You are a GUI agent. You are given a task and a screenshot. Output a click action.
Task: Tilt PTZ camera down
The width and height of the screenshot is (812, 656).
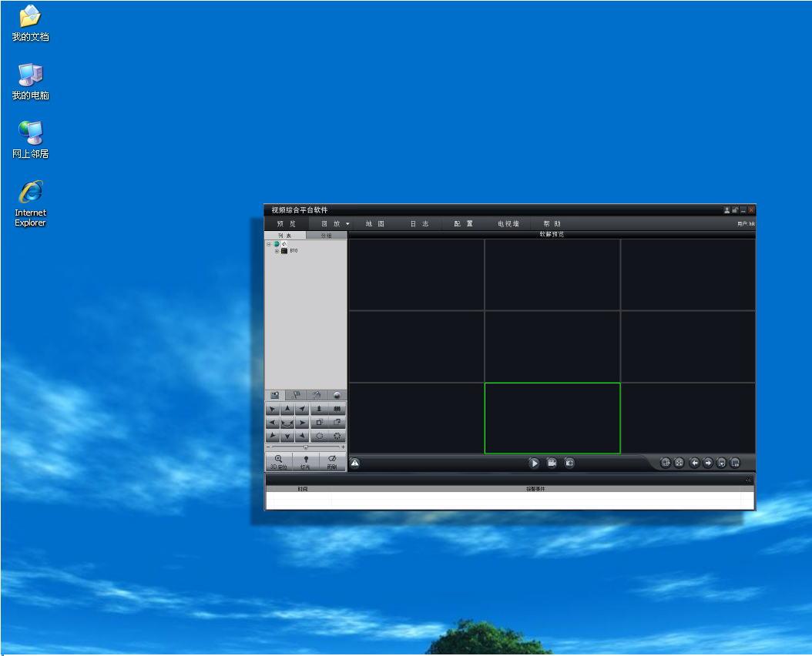pyautogui.click(x=287, y=436)
